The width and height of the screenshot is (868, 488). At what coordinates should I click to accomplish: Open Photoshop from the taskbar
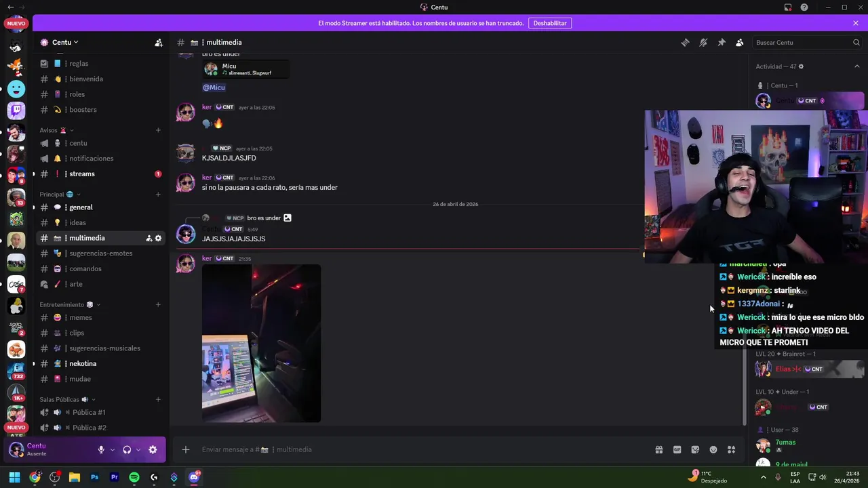click(94, 477)
